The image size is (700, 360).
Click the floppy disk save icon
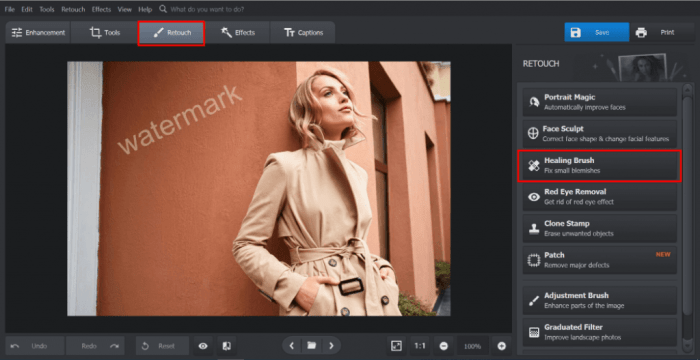[575, 33]
